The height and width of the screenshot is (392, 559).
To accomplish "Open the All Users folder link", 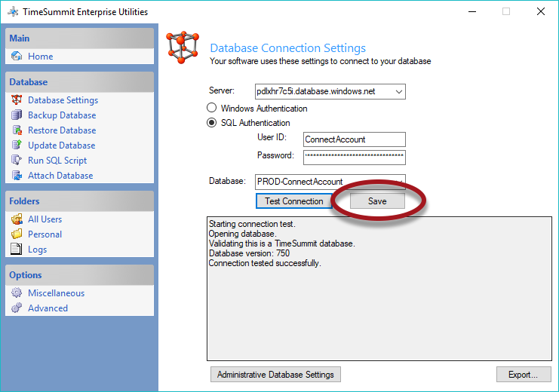I will (45, 219).
